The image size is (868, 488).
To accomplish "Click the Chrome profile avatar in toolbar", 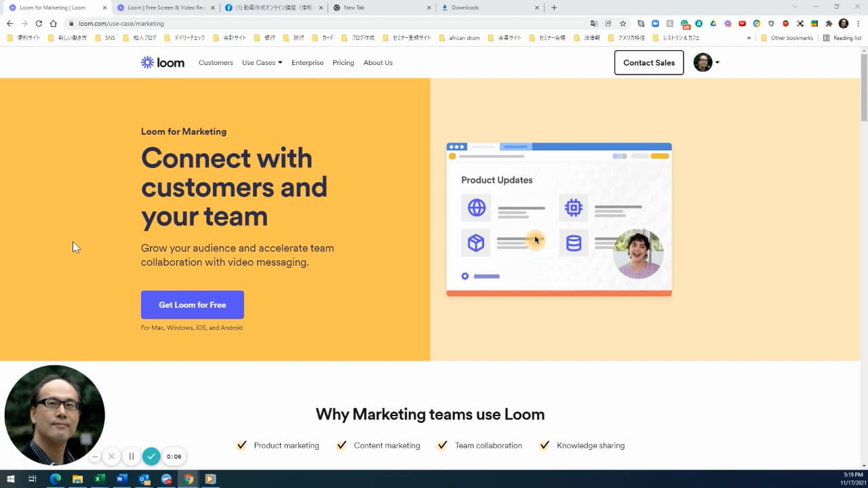I will click(844, 23).
